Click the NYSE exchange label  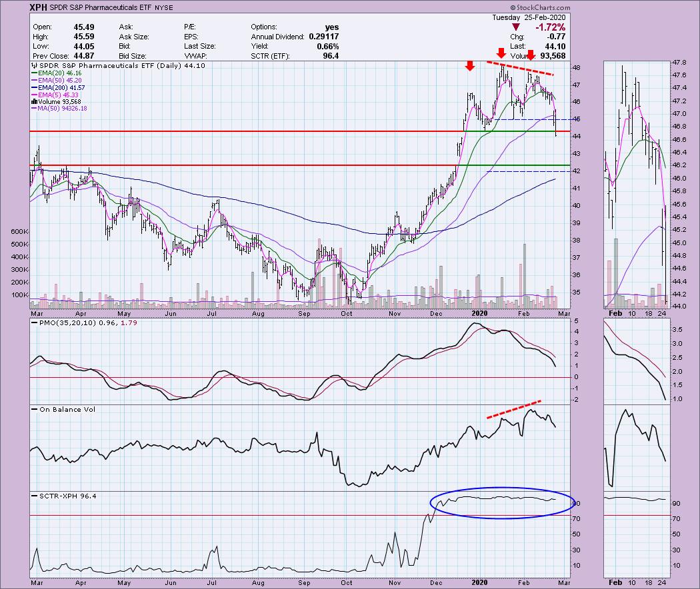click(164, 8)
